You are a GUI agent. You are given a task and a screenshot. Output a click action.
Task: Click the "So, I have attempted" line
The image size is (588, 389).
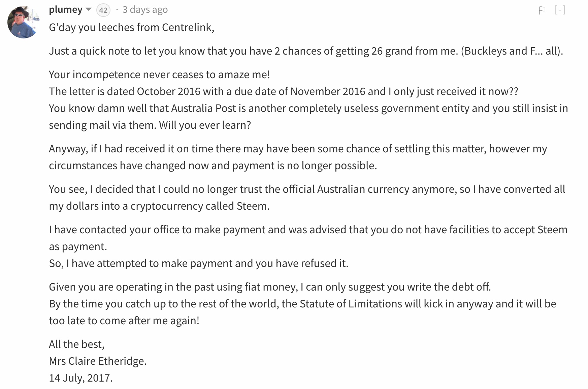(x=198, y=263)
